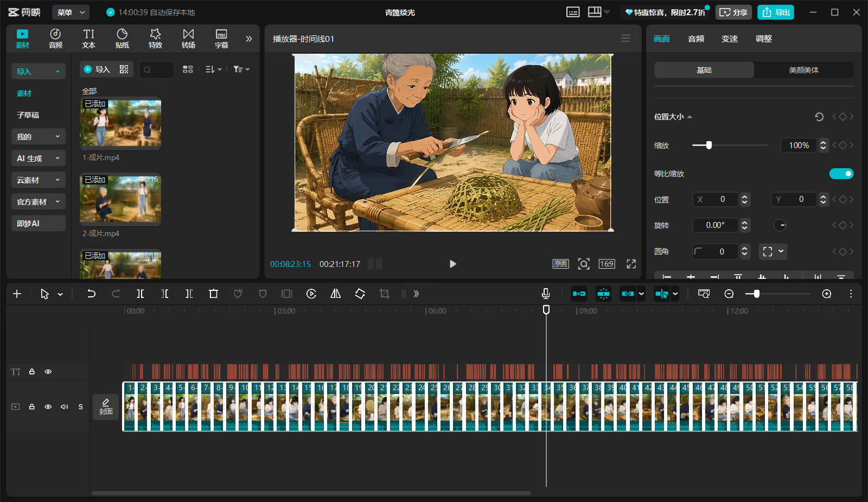Viewport: 868px width, 502px height.
Task: Click the mirror flip icon
Action: coord(335,294)
